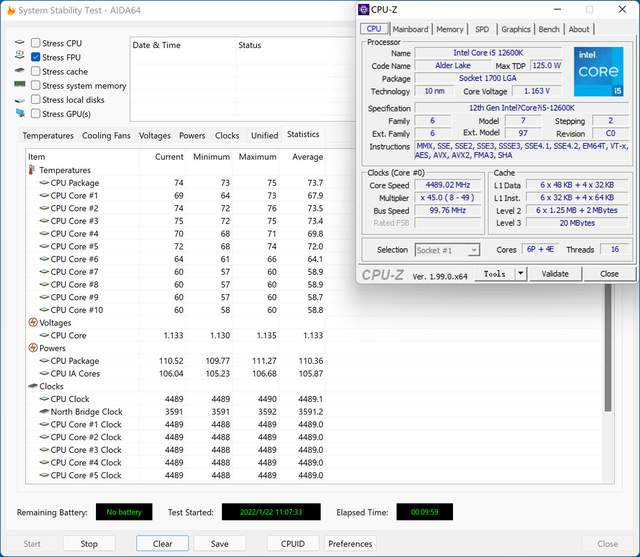Viewport: 640px width, 557px height.
Task: Click the Intel Core i5 logo
Action: point(598,71)
